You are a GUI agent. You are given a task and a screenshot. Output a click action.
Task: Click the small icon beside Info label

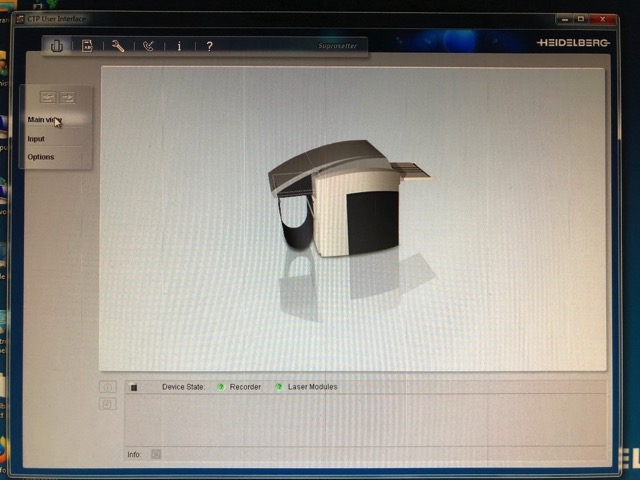(x=156, y=454)
